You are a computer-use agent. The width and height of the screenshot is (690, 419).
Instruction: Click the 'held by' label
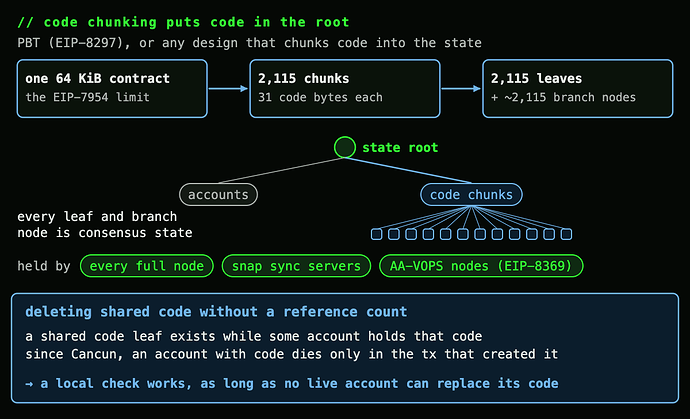point(44,266)
